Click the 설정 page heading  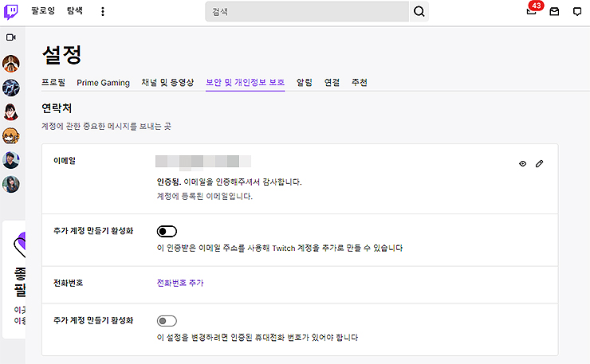click(x=61, y=55)
